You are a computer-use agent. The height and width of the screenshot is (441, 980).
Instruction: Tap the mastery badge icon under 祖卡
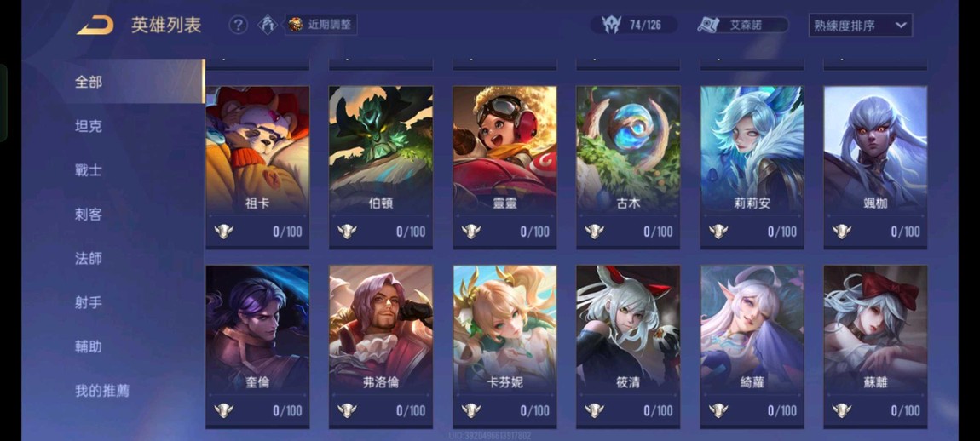(x=224, y=232)
